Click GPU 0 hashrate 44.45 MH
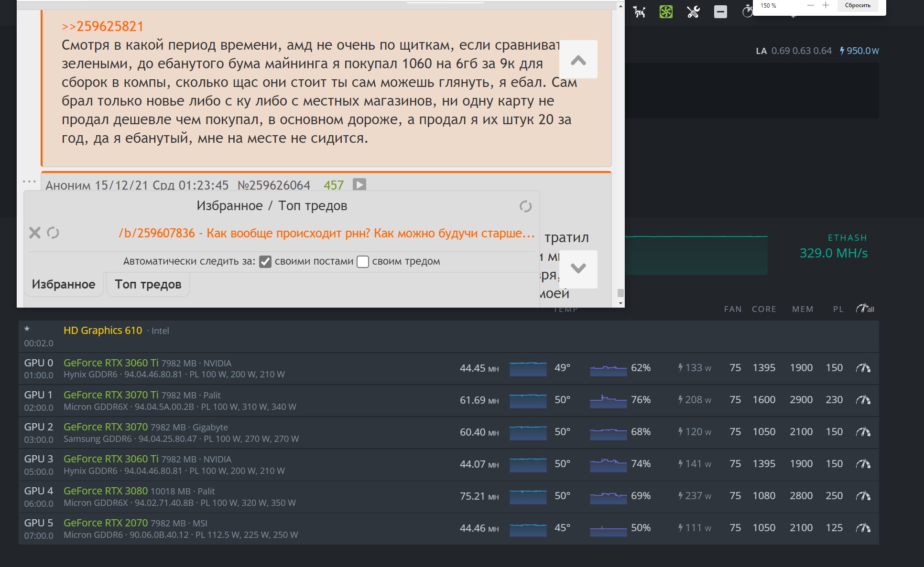Image resolution: width=924 pixels, height=567 pixels. 479,368
